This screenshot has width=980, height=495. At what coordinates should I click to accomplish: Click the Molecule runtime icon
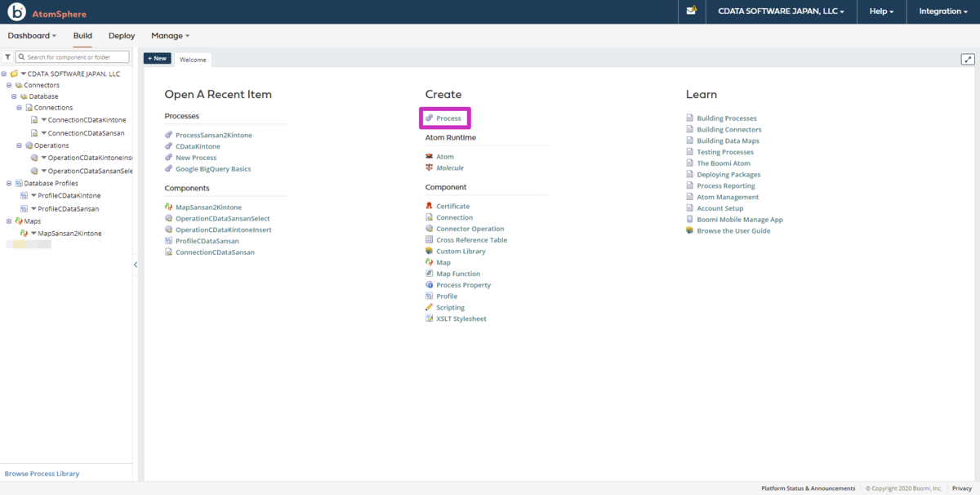(x=429, y=168)
